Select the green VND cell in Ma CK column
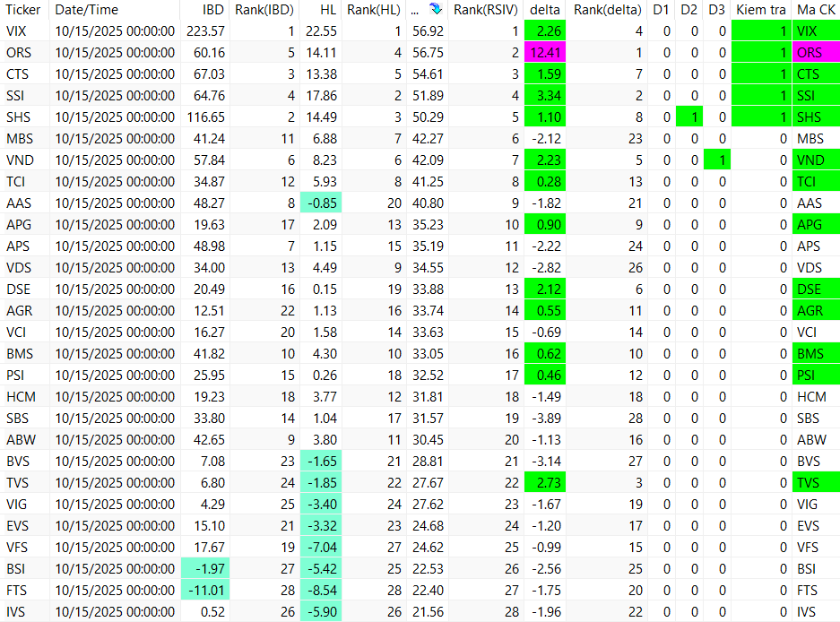The image size is (840, 622). [816, 160]
